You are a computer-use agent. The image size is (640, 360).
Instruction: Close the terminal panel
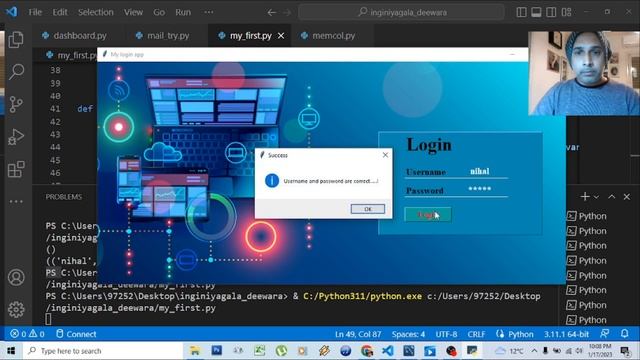tap(627, 197)
